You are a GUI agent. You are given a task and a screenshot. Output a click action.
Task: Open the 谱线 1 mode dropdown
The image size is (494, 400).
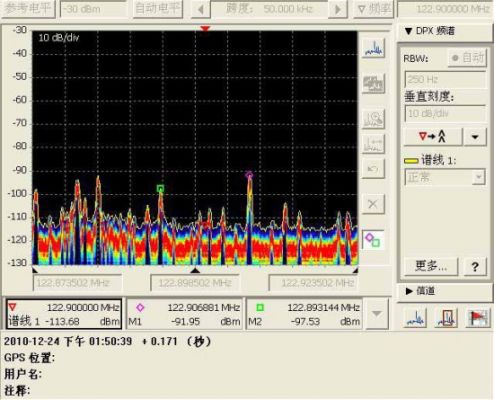coord(445,177)
